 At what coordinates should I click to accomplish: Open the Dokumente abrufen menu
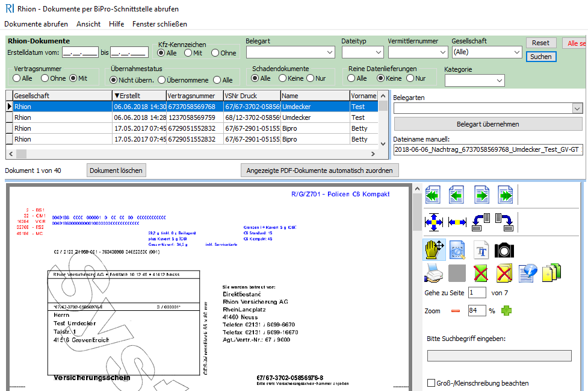pyautogui.click(x=36, y=23)
